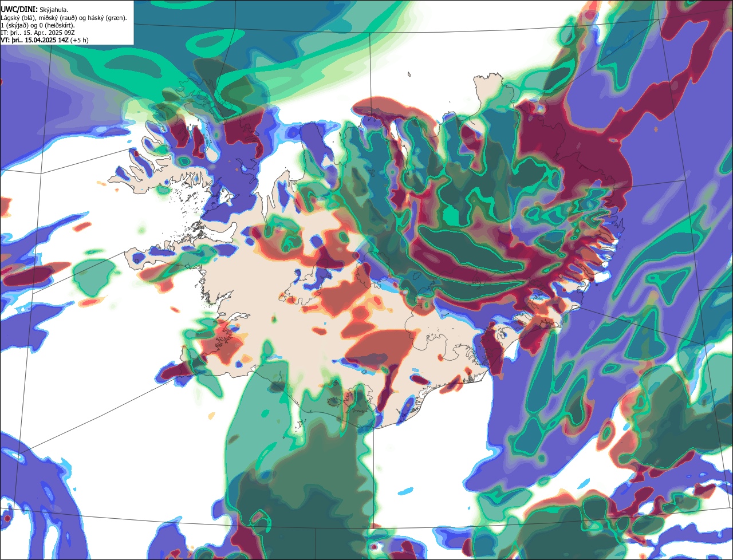Select the 'Lágský (blá), miðský (rauð)' legend line
733x560 pixels.
pyautogui.click(x=64, y=18)
